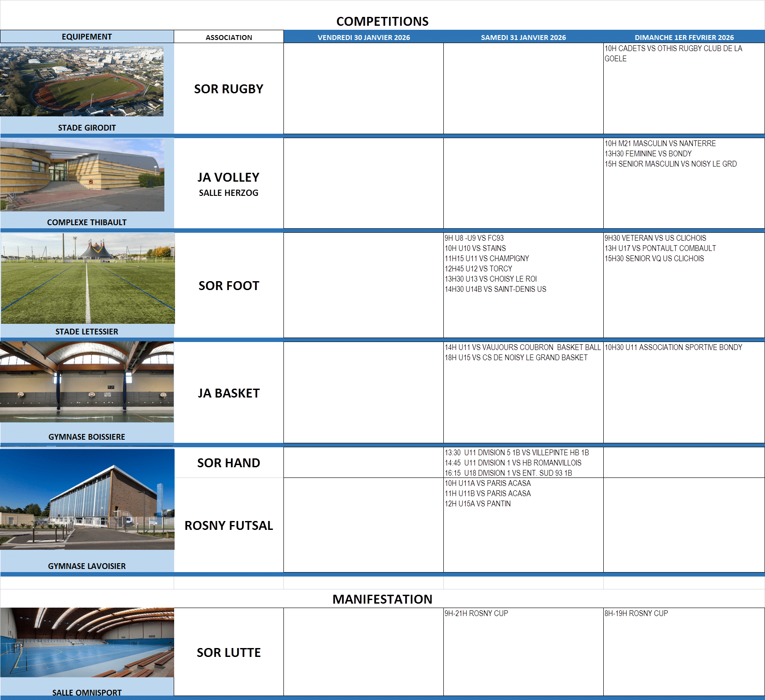Select the JA BASKET association cell
The height and width of the screenshot is (700, 765).
point(229,393)
